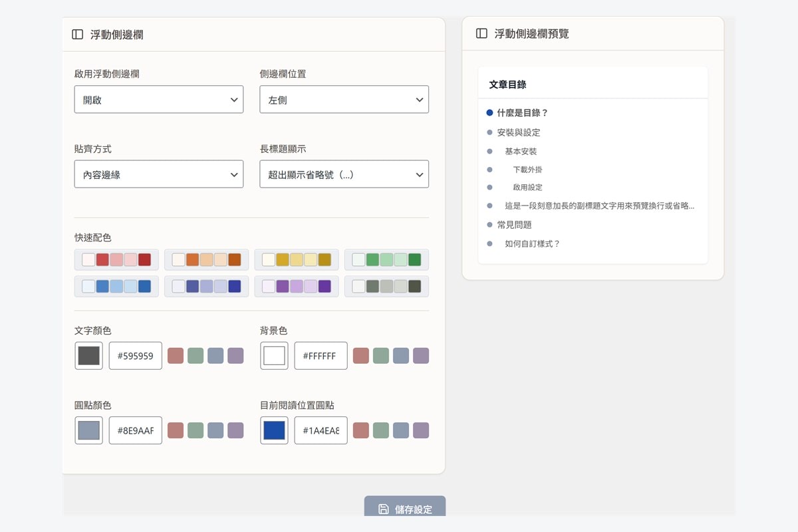Click the sidebar icon beside 浮動側邊欄 title
The height and width of the screenshot is (532, 798).
(77, 35)
